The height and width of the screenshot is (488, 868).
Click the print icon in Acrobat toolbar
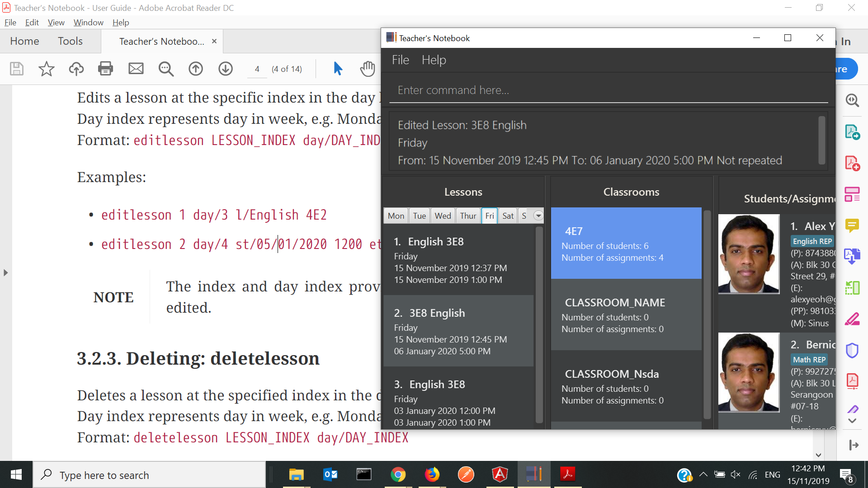click(105, 69)
